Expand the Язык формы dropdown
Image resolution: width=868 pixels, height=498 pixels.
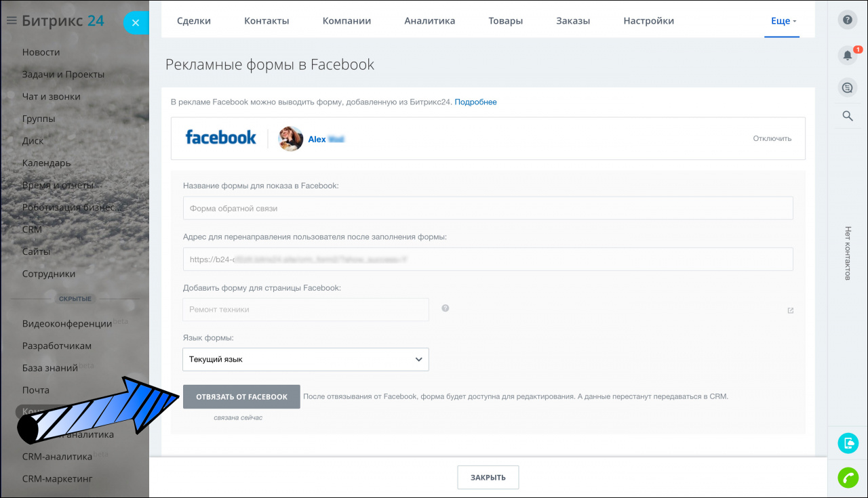pyautogui.click(x=306, y=359)
